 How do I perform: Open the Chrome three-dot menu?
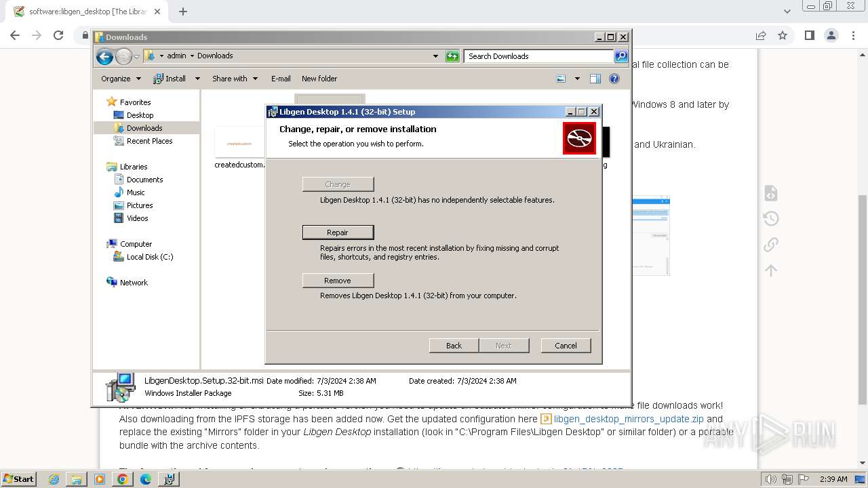click(853, 35)
